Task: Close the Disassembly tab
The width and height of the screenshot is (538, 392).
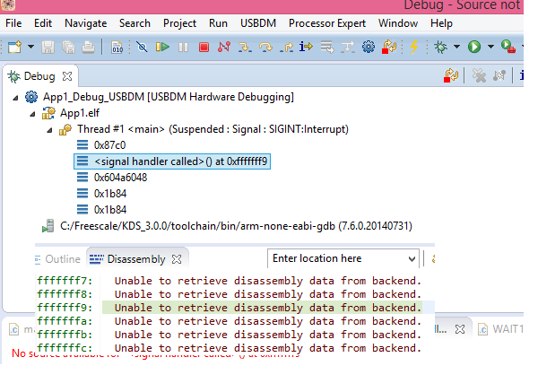Action: (x=177, y=259)
